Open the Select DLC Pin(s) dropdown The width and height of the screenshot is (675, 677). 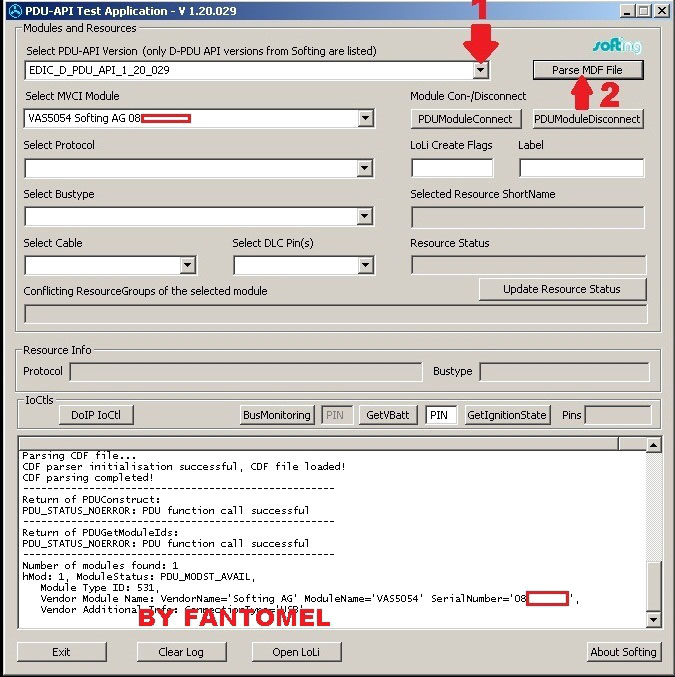point(365,266)
